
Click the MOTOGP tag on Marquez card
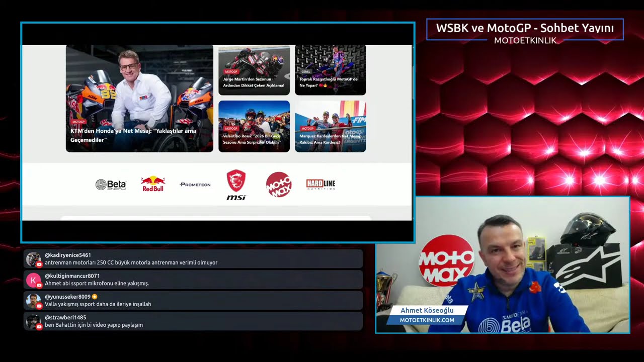pos(307,129)
